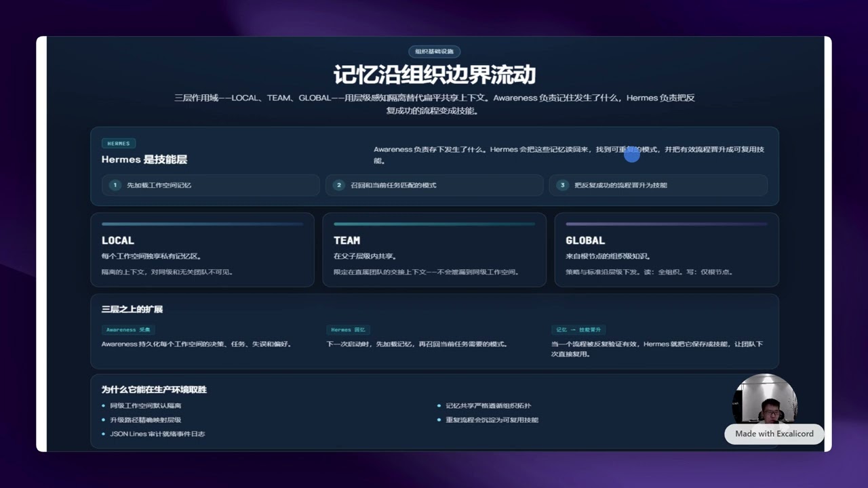Click the gradient bar atop the TEAM card
Viewport: 868px width, 488px height.
point(434,224)
